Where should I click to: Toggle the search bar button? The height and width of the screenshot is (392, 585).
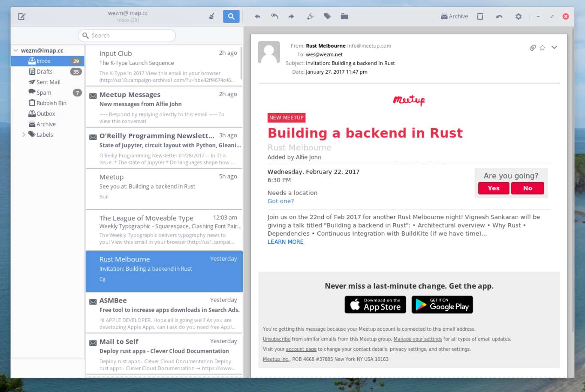click(x=231, y=16)
